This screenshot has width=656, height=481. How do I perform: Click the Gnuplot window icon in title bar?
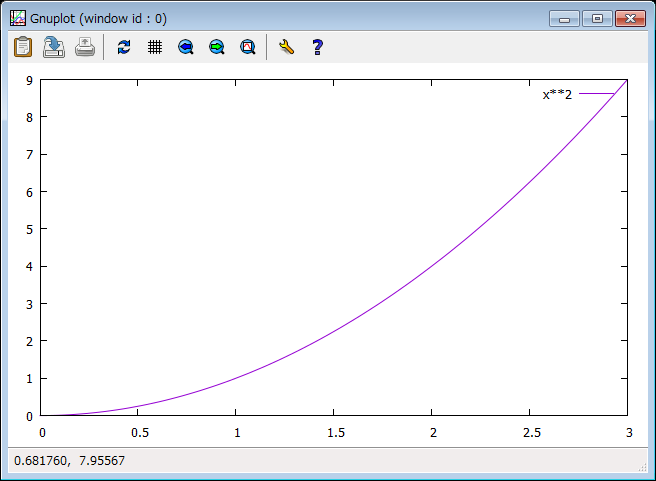tap(18, 18)
